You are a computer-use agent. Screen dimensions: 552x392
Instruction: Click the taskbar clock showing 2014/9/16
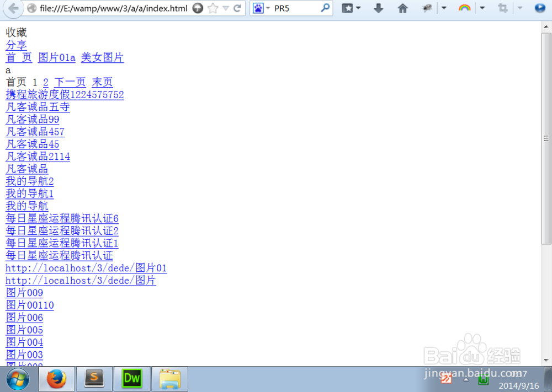pyautogui.click(x=518, y=380)
